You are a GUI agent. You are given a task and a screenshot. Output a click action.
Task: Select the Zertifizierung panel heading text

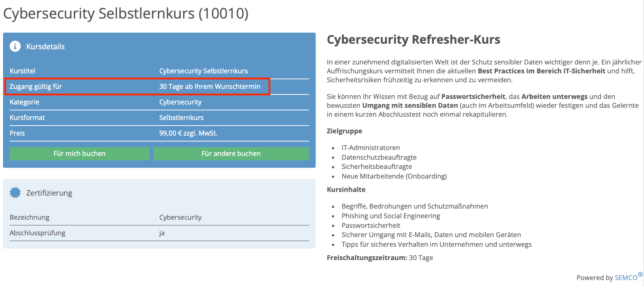pyautogui.click(x=49, y=193)
